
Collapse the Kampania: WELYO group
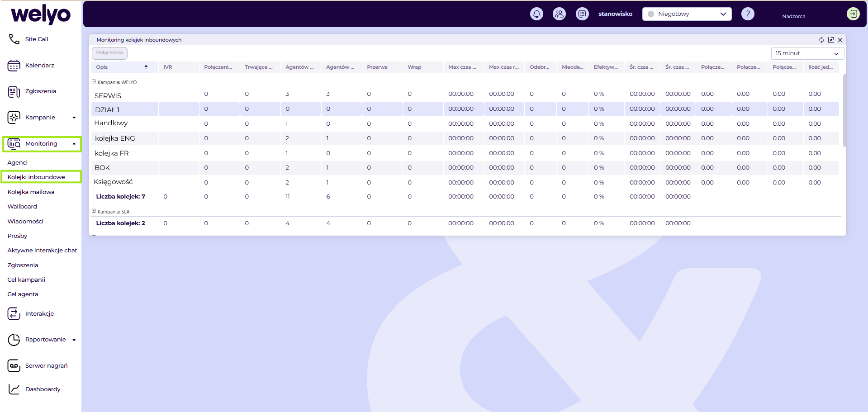[94, 82]
